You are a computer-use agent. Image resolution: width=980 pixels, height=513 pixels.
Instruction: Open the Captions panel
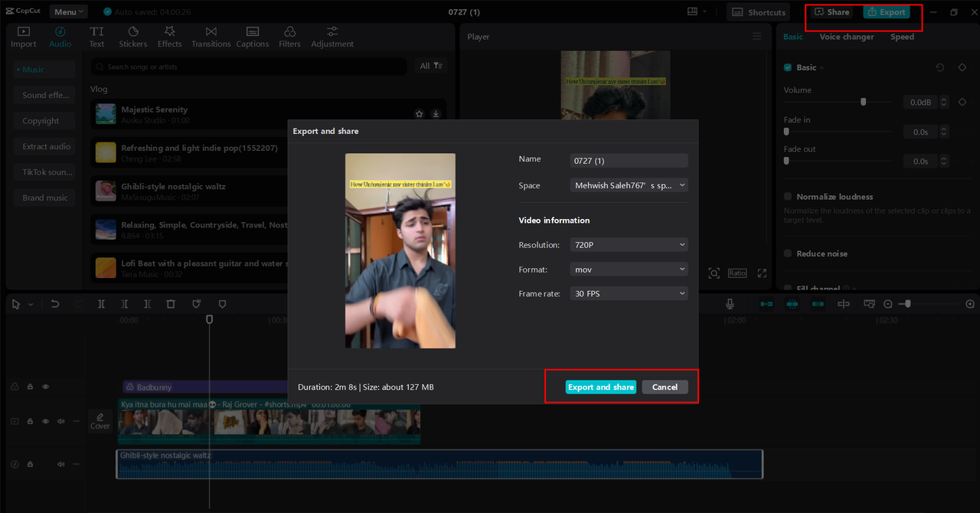click(x=253, y=37)
